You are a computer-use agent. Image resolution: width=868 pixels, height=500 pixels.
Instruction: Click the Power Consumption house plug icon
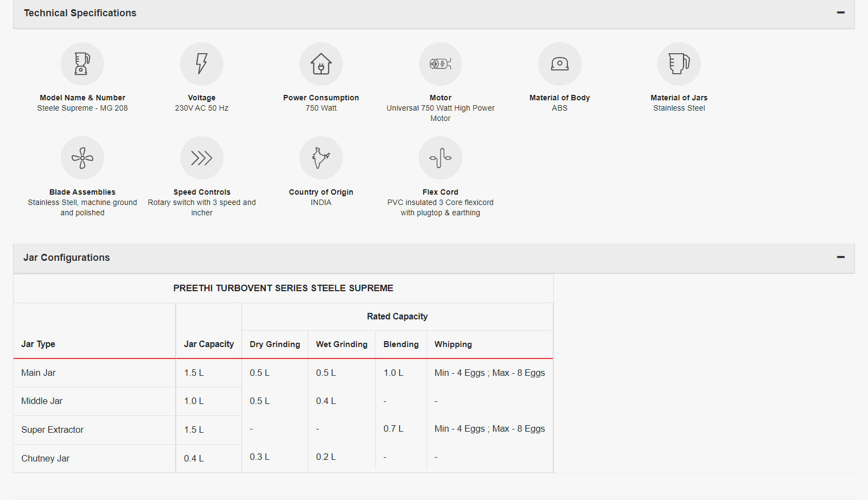click(x=321, y=64)
